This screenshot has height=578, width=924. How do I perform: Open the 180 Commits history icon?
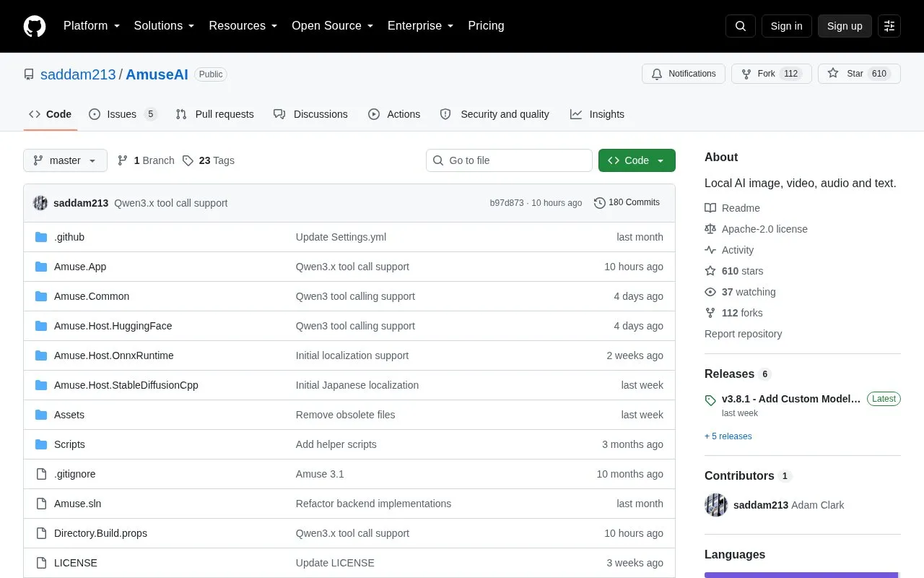pyautogui.click(x=600, y=203)
